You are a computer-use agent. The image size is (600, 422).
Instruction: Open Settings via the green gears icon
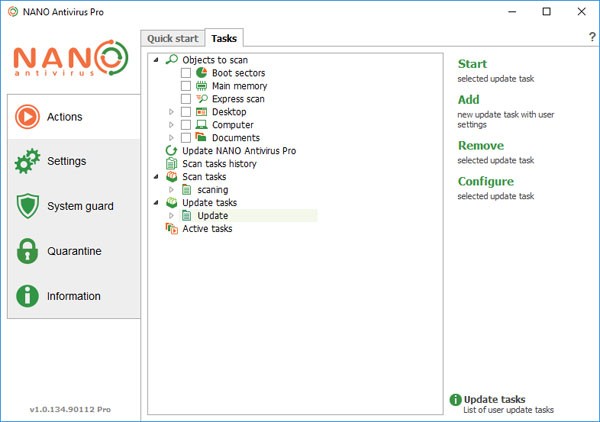coord(27,161)
